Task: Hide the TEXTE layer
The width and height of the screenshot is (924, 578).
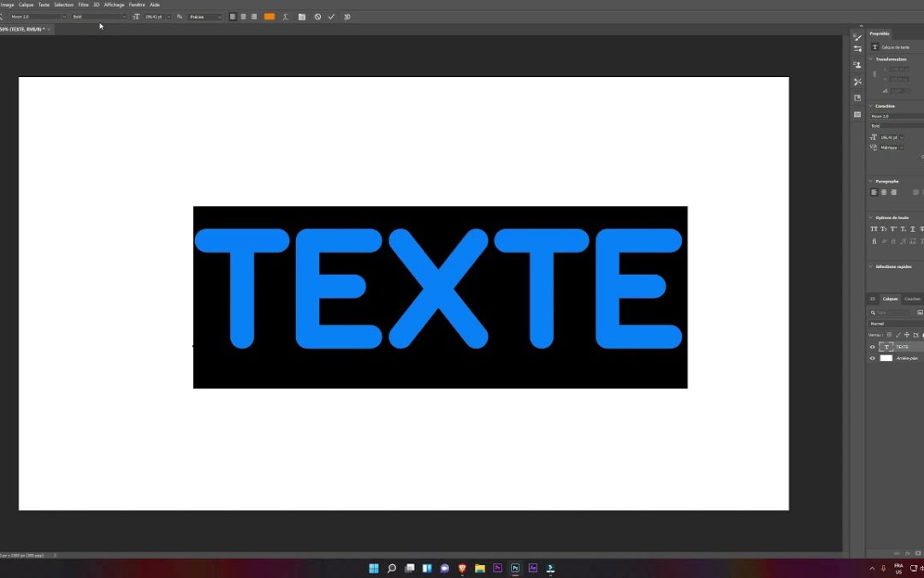Action: click(x=873, y=347)
